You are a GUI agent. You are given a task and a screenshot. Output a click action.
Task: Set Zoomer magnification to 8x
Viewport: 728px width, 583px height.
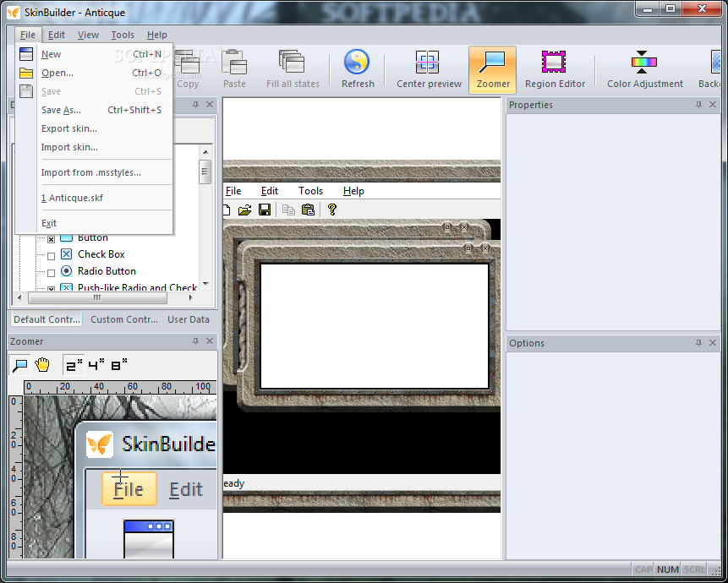(x=119, y=365)
